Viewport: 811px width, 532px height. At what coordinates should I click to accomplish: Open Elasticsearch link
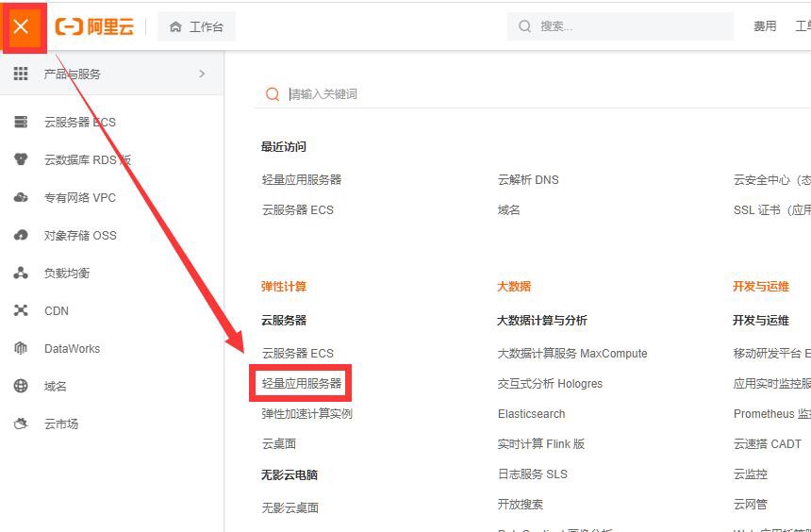click(531, 413)
